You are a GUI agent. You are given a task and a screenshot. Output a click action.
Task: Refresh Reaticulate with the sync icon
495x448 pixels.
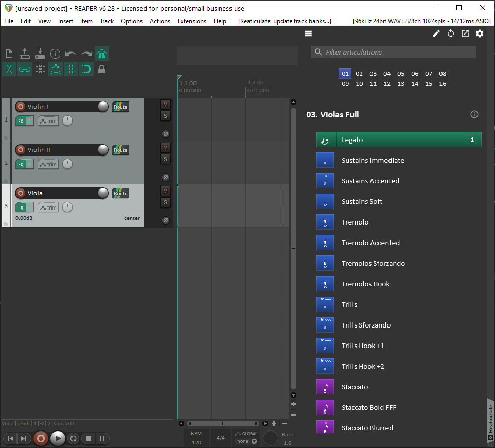click(x=450, y=33)
